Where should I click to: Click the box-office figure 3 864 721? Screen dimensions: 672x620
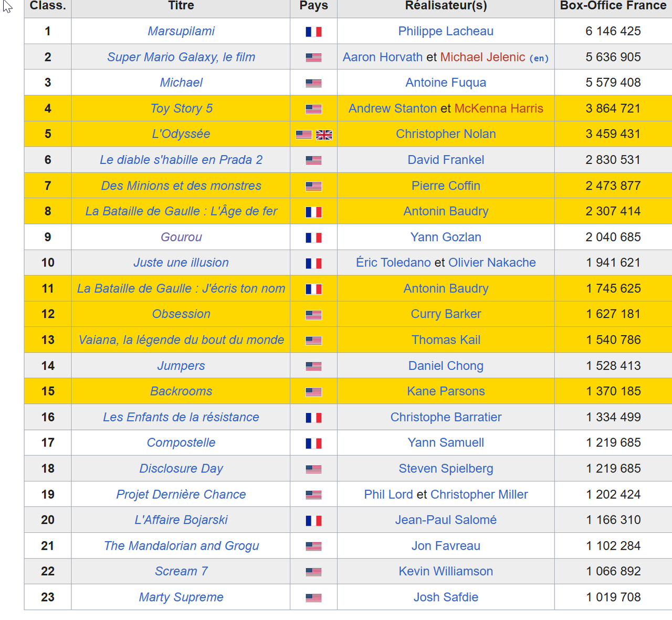[613, 109]
